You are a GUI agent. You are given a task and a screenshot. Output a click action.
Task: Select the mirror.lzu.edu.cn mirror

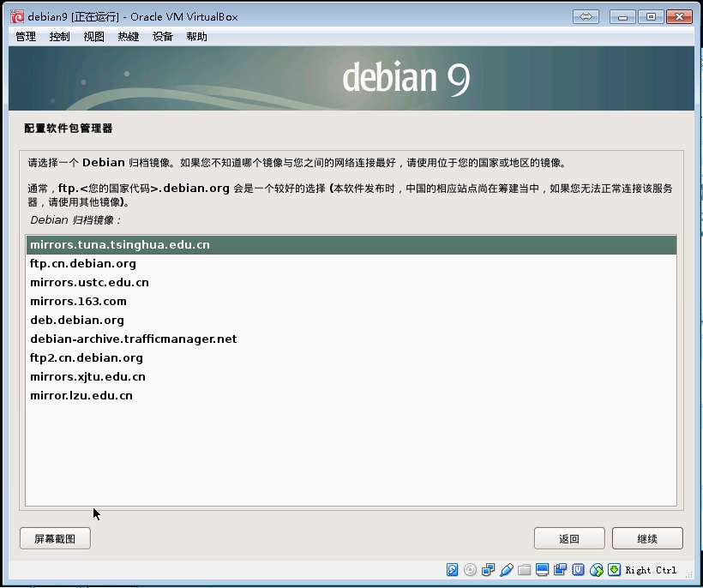[x=351, y=395]
